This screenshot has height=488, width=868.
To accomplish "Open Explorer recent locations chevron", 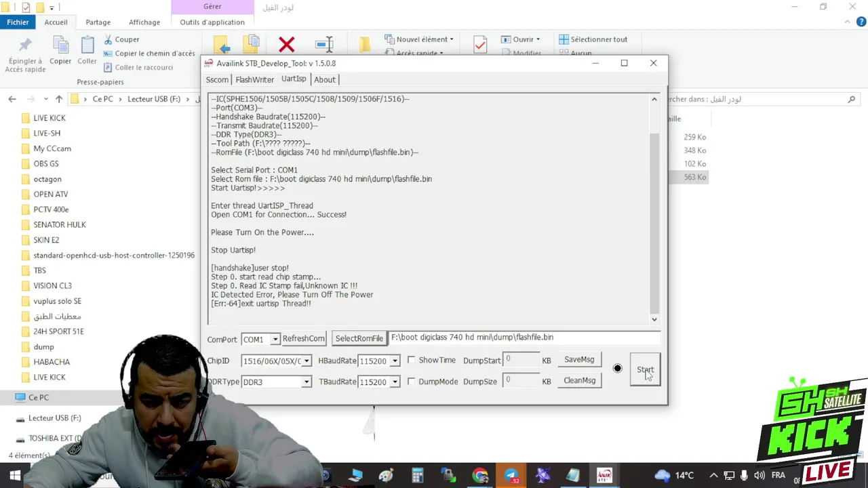I will coord(45,99).
